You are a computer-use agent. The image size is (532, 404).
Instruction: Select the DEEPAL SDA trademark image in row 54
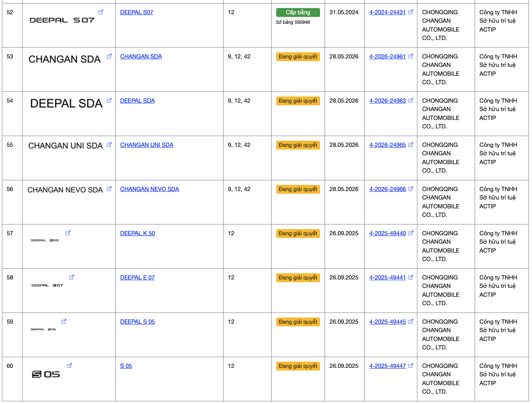pos(66,103)
